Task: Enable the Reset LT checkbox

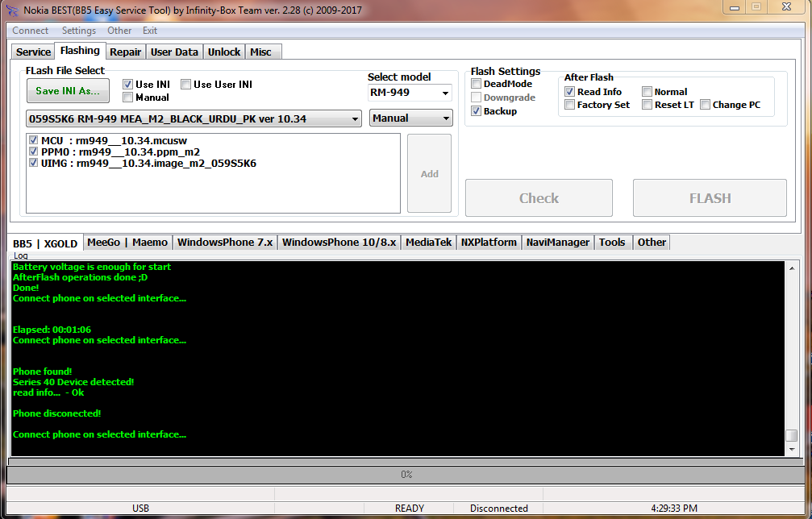Action: pyautogui.click(x=647, y=105)
